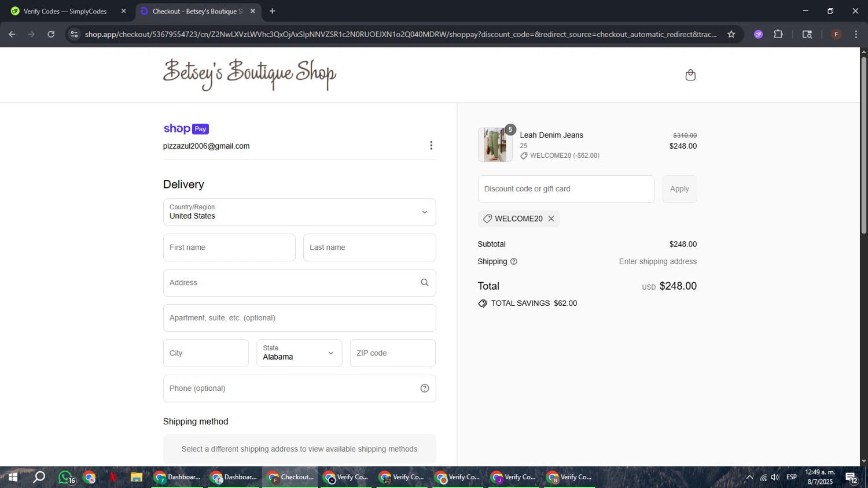Open File Explorer from the taskbar
The image size is (868, 488).
pos(137,478)
